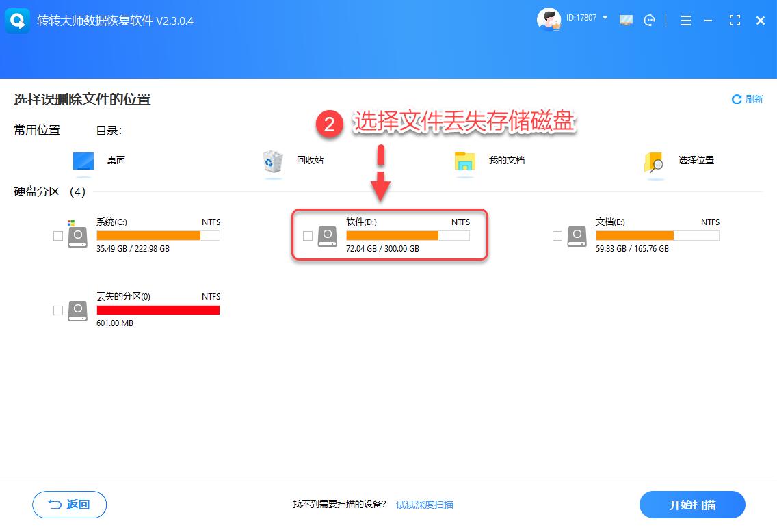Click the E: drive disk icon
This screenshot has width=777, height=532.
click(577, 237)
